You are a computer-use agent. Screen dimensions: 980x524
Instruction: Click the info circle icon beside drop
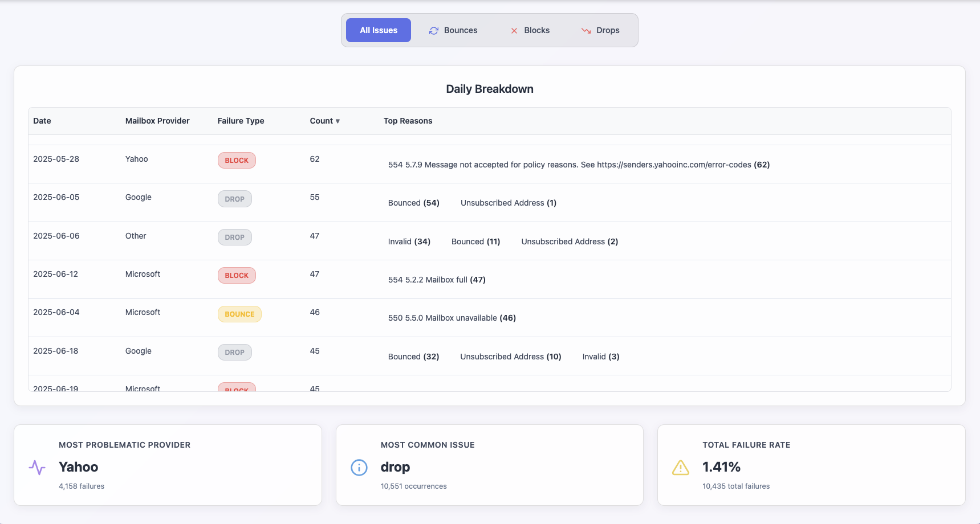(x=359, y=468)
